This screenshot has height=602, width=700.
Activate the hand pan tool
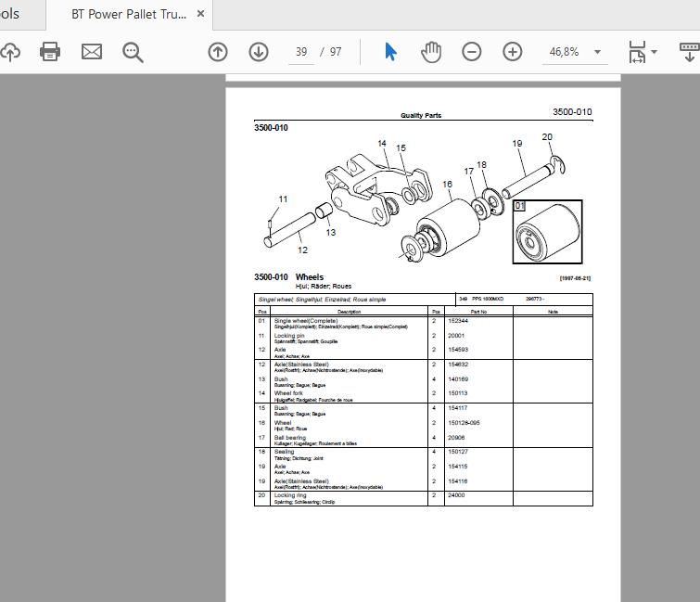431,52
